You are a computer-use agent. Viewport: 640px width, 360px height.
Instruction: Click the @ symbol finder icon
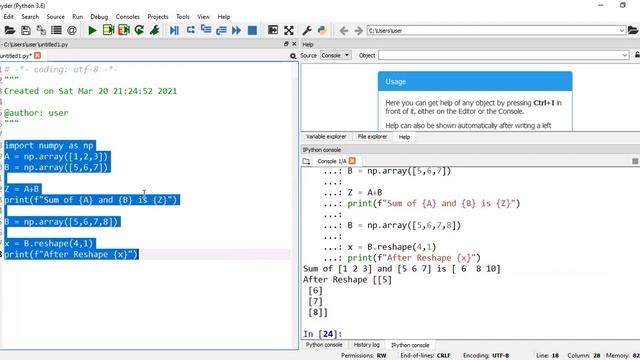[x=72, y=30]
